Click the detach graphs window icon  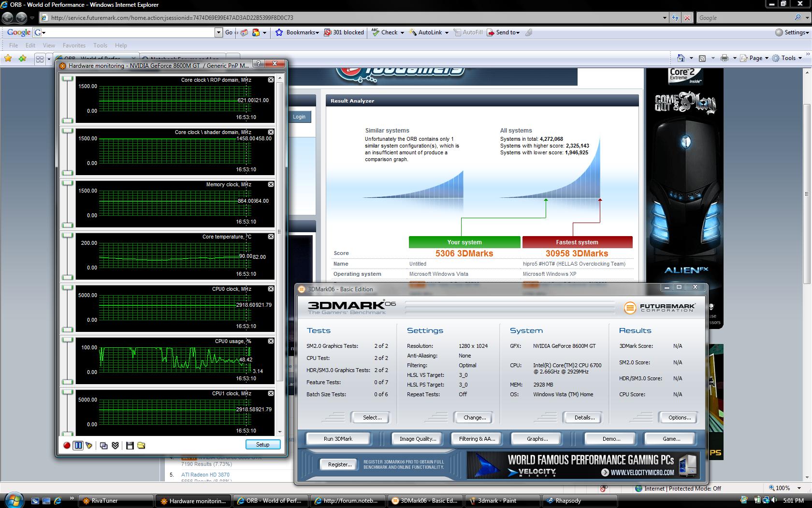103,445
